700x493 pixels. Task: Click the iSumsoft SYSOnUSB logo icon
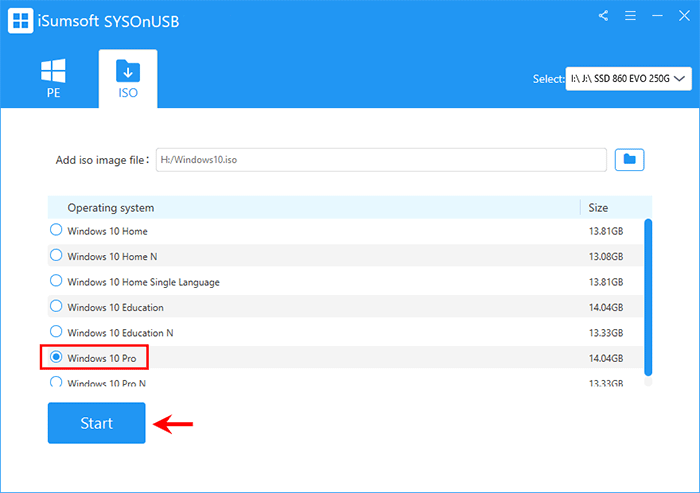coord(21,21)
